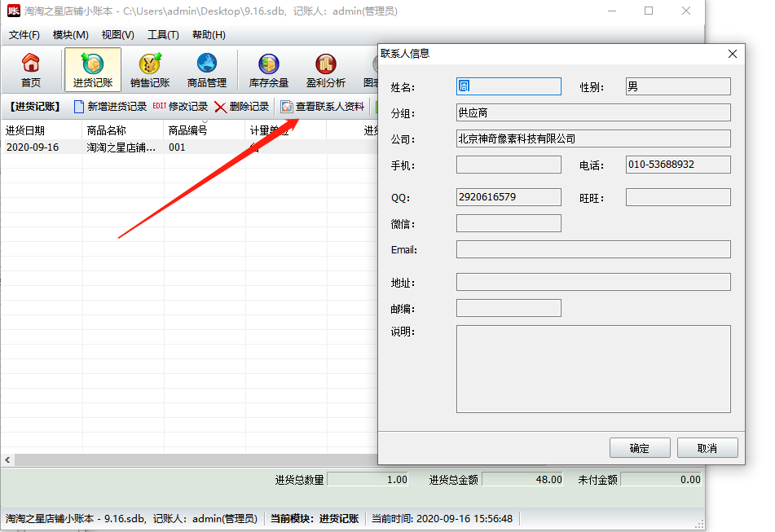Click 修改记录 edit button
This screenshot has height=532, width=775.
(x=180, y=107)
